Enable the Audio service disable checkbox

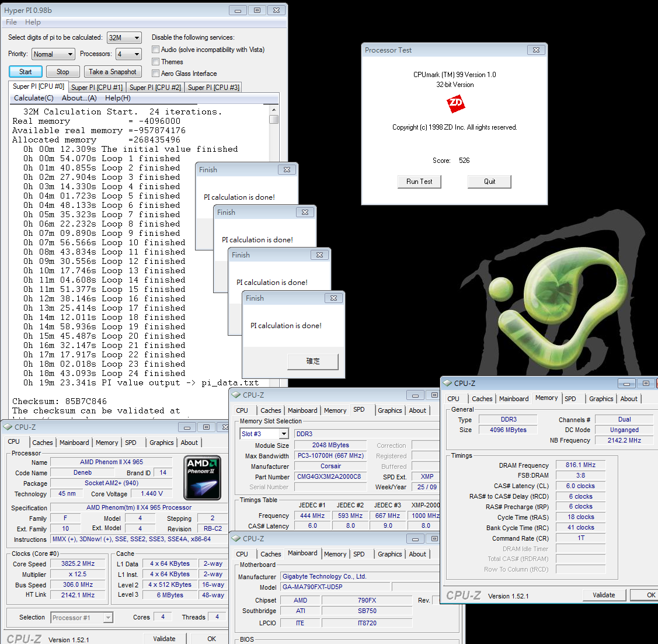click(x=156, y=50)
